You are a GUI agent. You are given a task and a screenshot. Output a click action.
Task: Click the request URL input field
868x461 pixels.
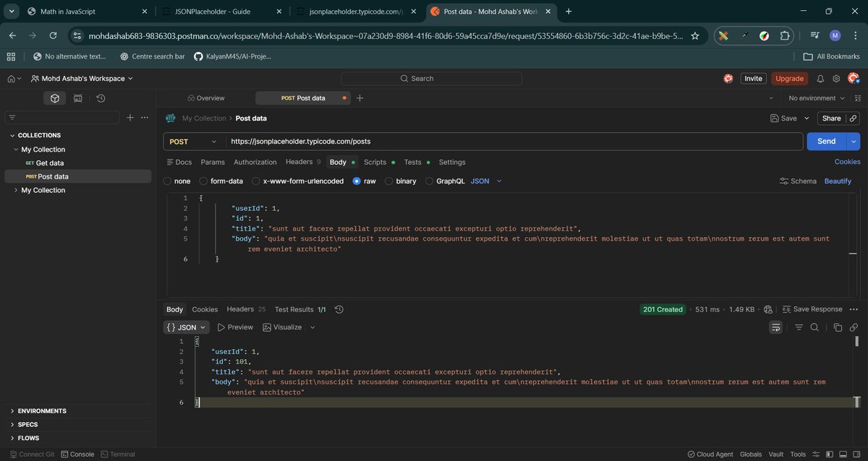[x=514, y=142]
